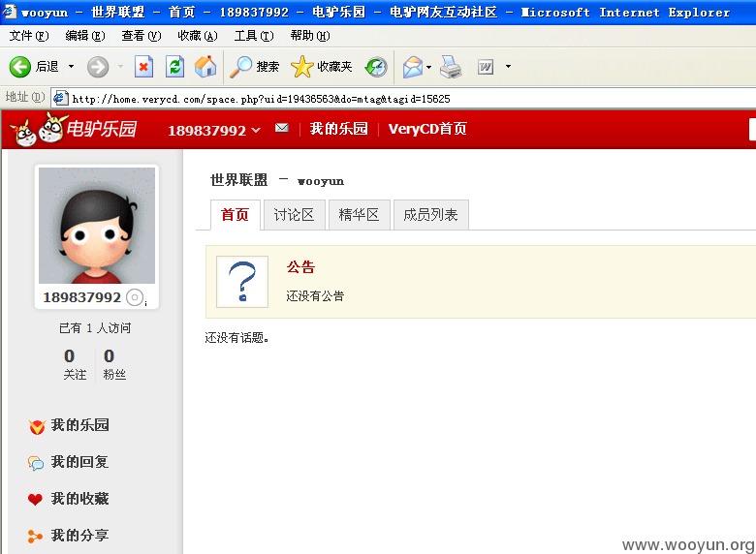Click the page icon in the address bar
This screenshot has width=756, height=554.
click(60, 98)
